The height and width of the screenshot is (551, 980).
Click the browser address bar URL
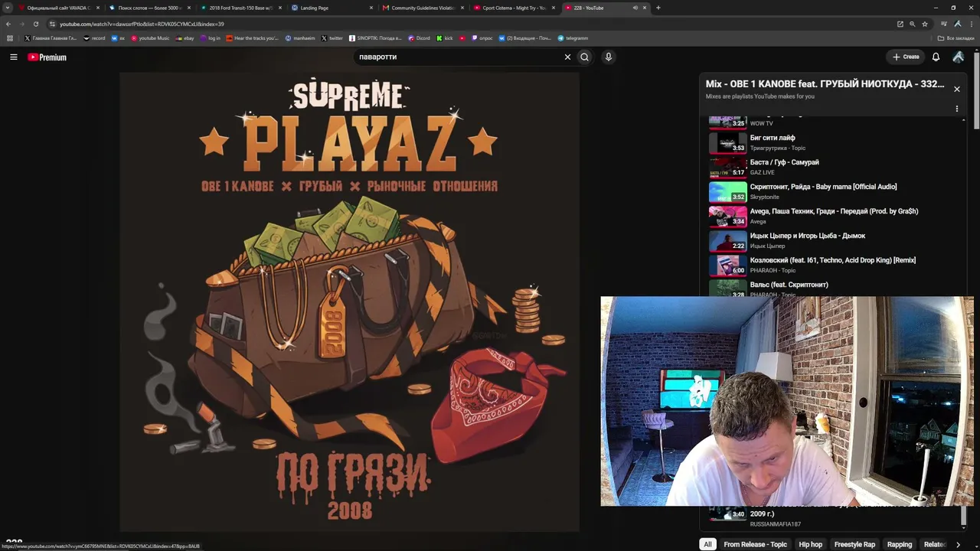[x=142, y=24]
